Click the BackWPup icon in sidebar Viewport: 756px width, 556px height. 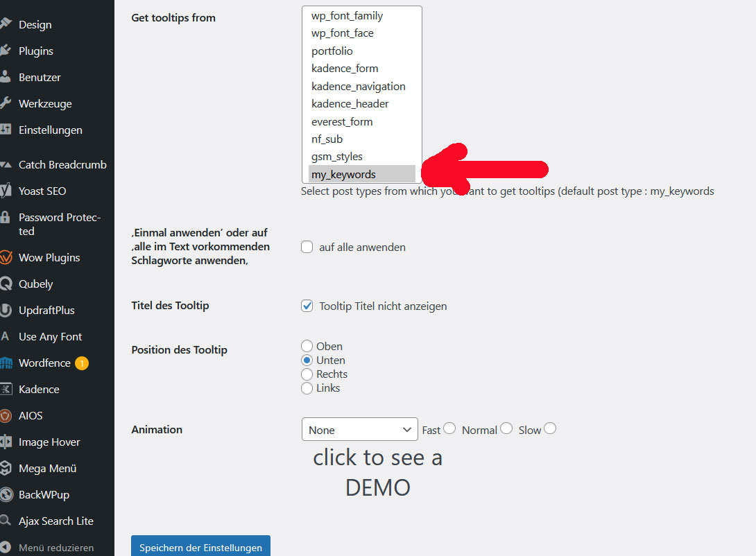[x=6, y=495]
